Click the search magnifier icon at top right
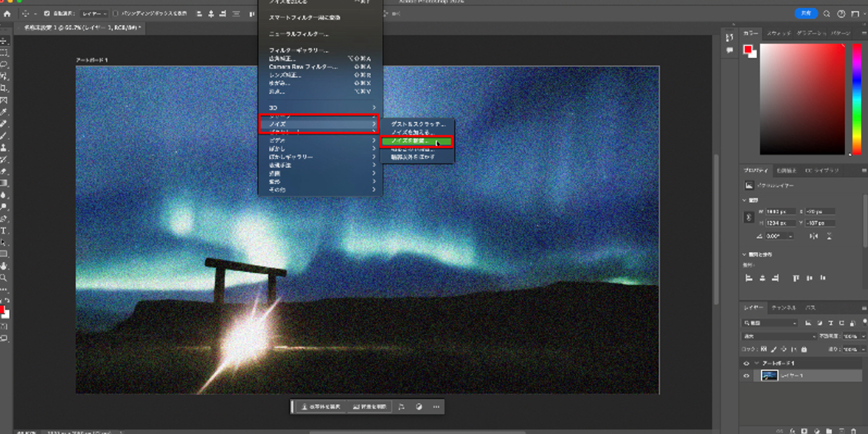Viewport: 868px width, 434px height. point(826,14)
